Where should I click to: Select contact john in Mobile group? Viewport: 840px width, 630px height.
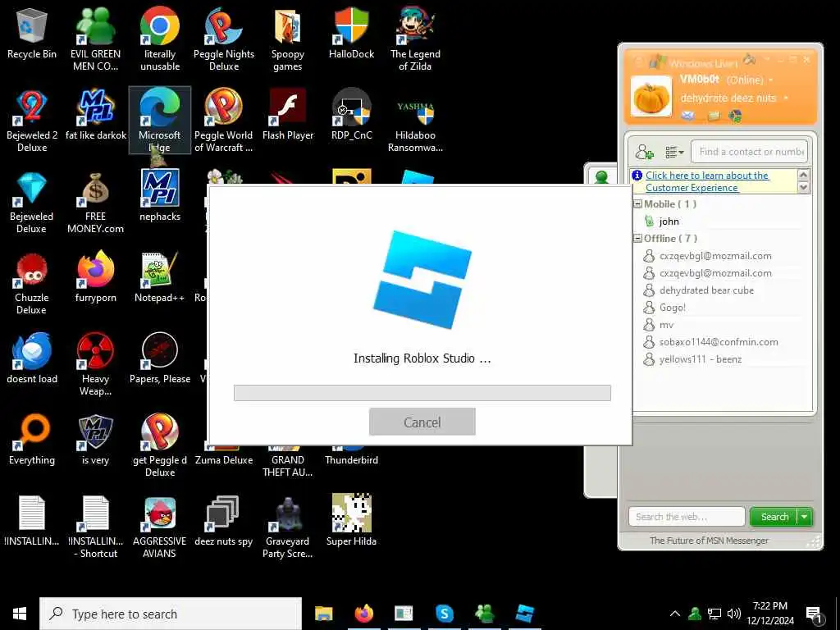(x=669, y=221)
